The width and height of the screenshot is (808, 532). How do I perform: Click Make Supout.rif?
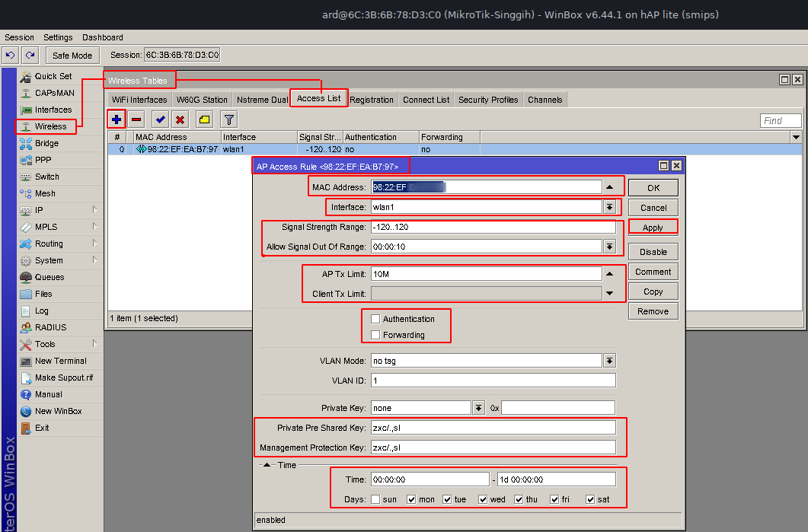(63, 377)
